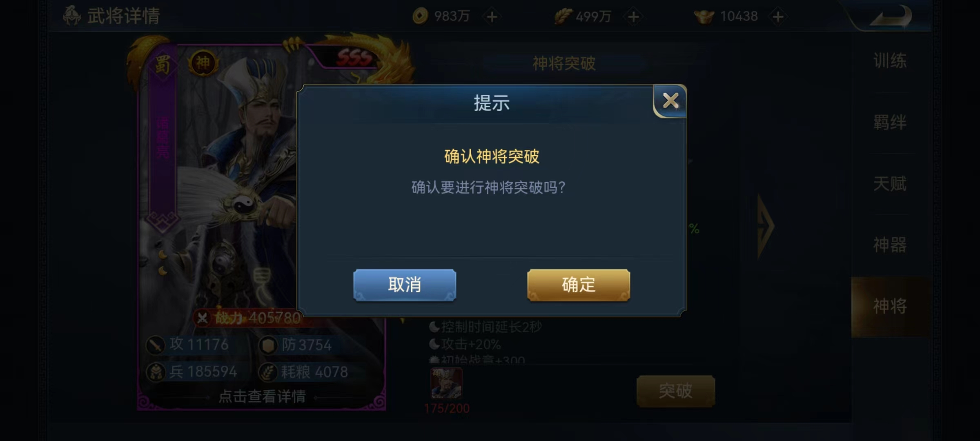
Task: Open the 训练 tab
Action: click(x=890, y=61)
